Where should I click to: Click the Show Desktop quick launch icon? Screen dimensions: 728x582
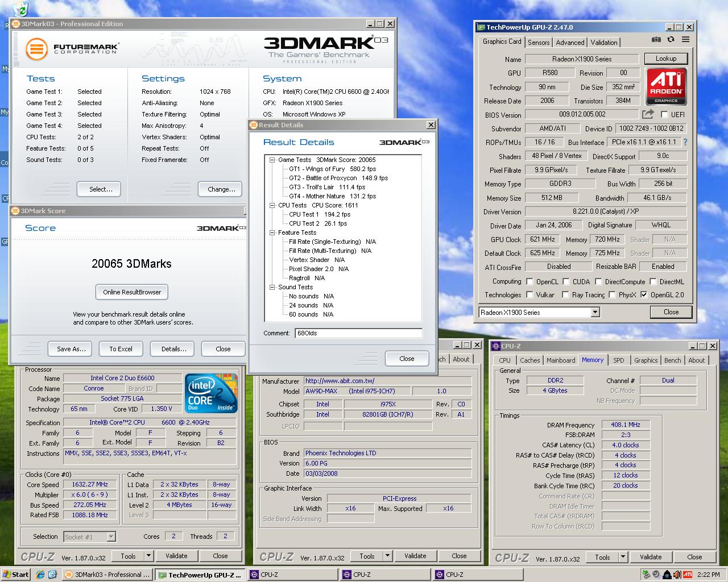click(x=52, y=574)
